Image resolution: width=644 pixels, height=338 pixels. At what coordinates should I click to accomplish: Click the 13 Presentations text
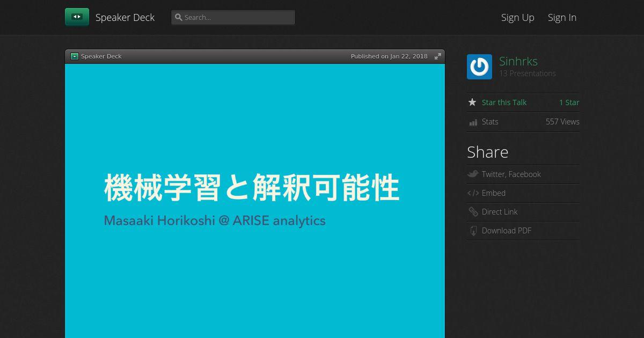(528, 74)
